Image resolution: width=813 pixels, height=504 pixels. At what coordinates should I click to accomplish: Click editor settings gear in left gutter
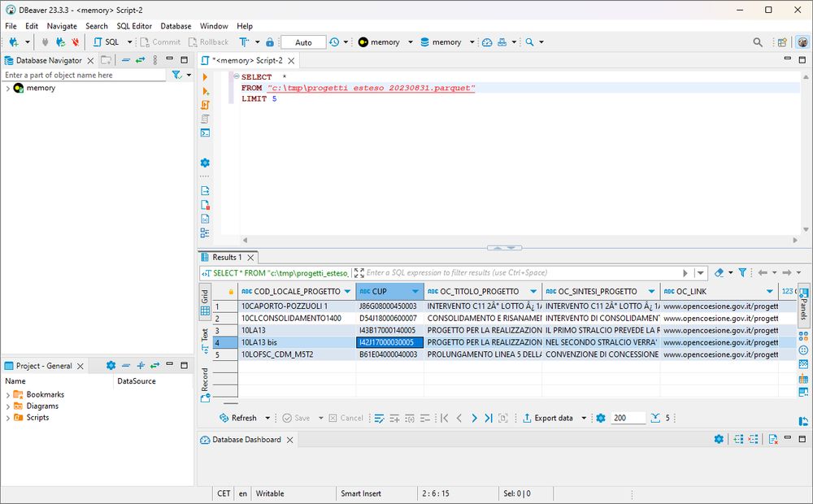pos(206,163)
